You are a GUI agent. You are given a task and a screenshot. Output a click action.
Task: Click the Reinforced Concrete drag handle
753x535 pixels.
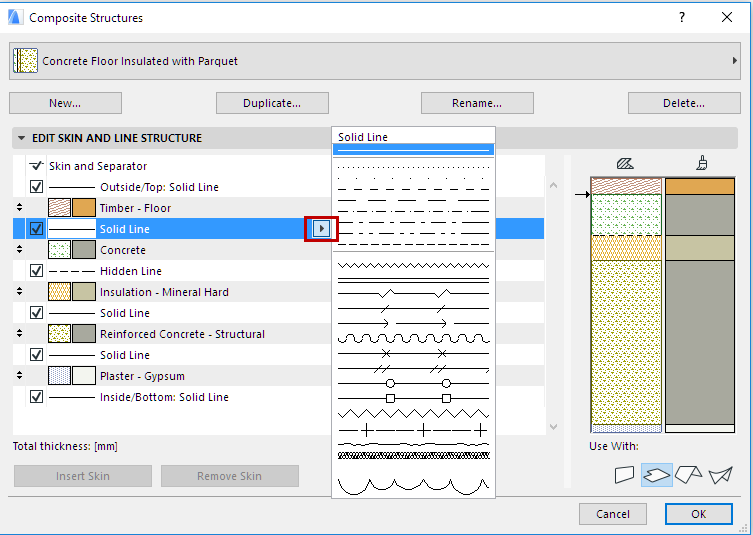pyautogui.click(x=19, y=333)
